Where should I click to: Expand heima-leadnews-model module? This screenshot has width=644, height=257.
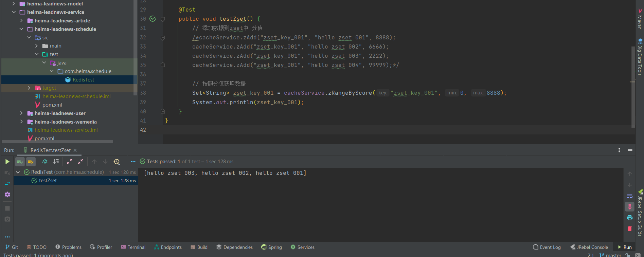point(14,4)
